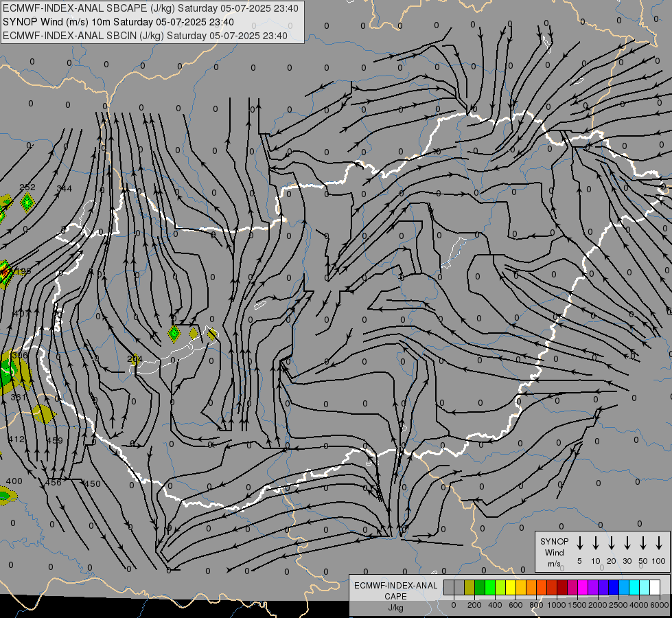Click the CAPE value 400 on map
This screenshot has width=672, height=618.
coord(14,481)
